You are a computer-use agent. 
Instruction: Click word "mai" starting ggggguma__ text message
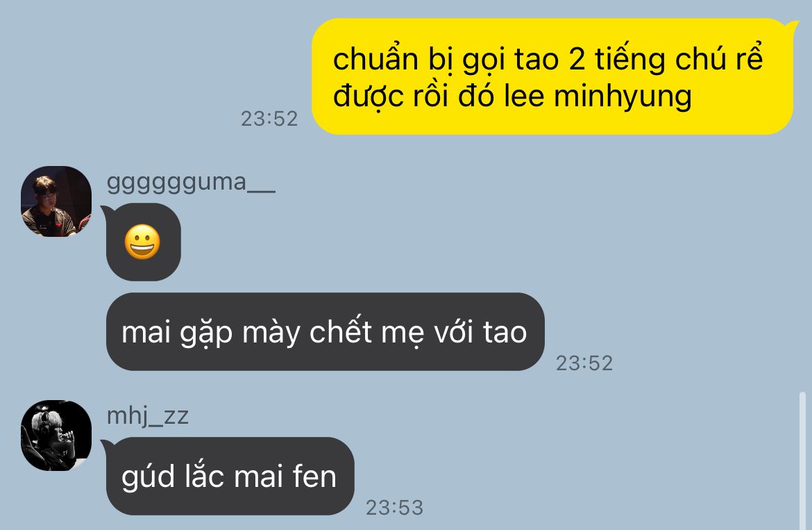click(146, 332)
